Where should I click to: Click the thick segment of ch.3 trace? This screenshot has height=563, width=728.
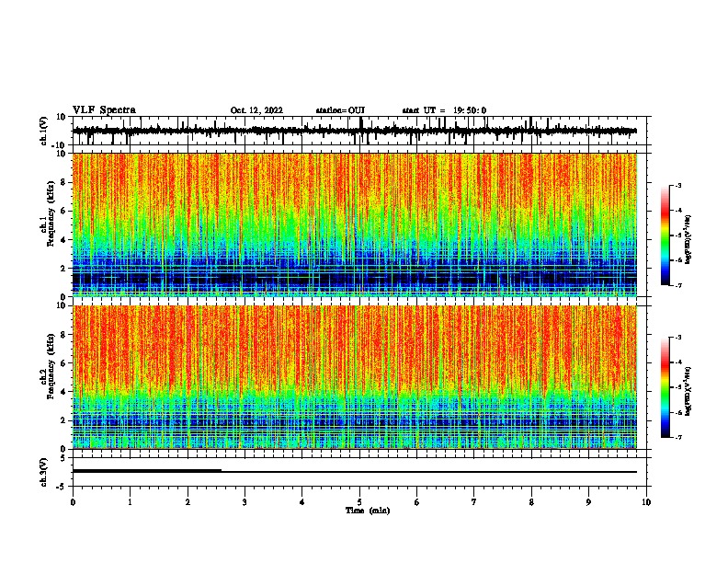click(147, 471)
